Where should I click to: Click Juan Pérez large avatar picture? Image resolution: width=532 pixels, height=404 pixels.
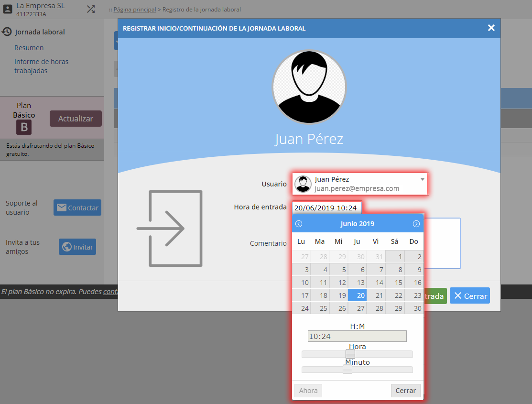[x=309, y=87]
